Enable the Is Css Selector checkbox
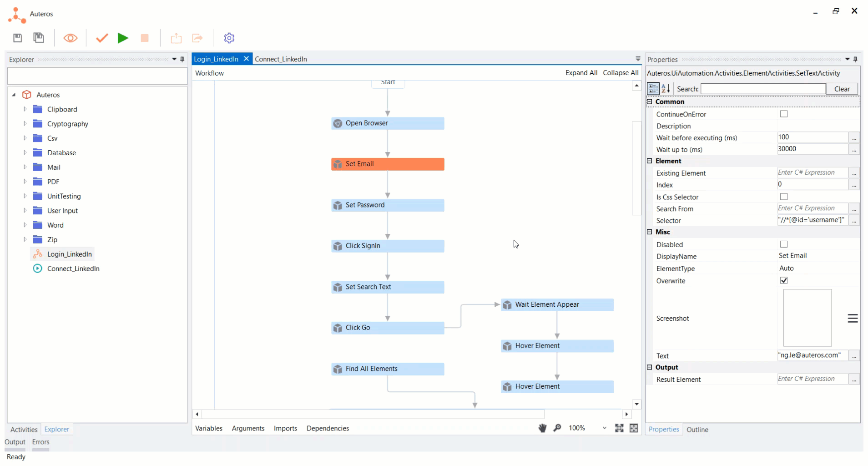 784,197
